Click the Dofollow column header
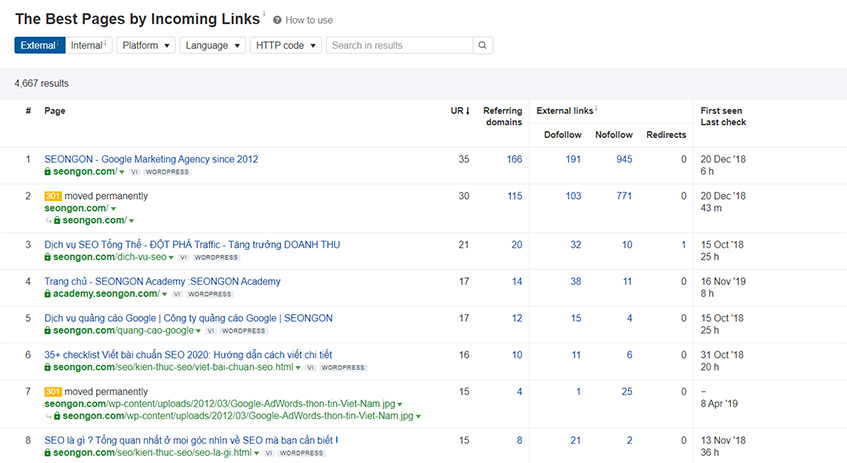Screen dimensions: 847x463 tap(562, 135)
